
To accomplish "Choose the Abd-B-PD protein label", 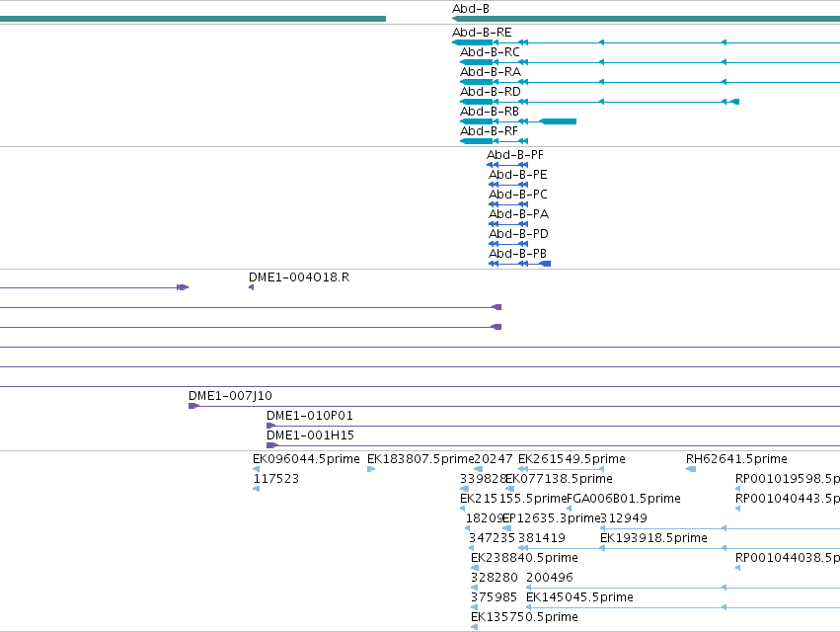I will (x=518, y=234).
